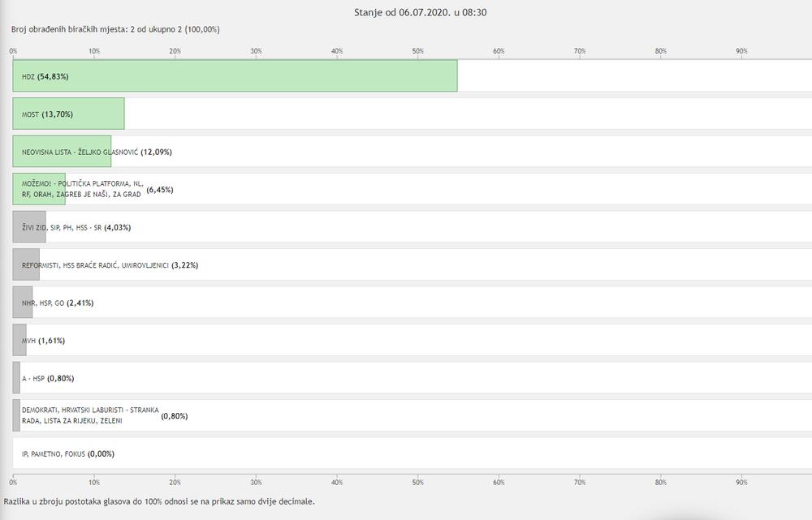Click the footnote about Razlika u zbroju postotaka
812x520 pixels.
tap(159, 501)
